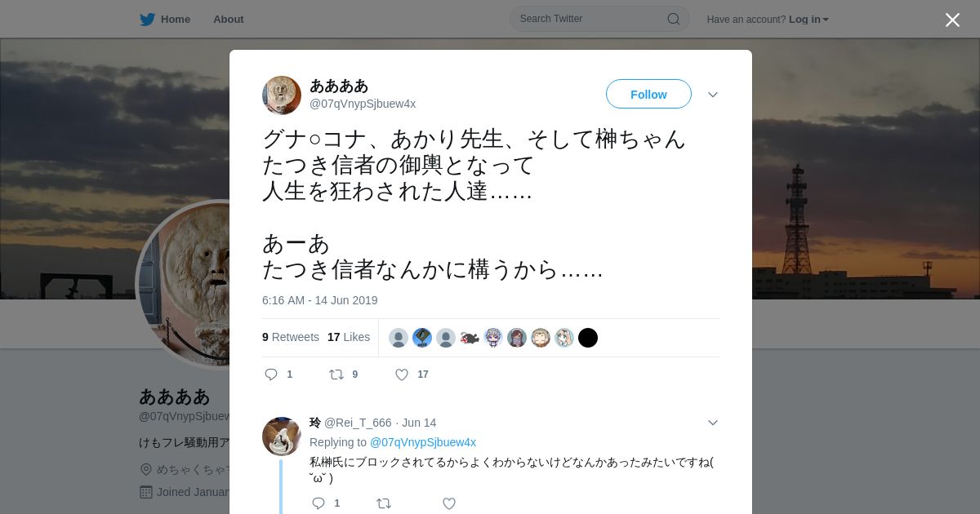
Task: Reply to Rei_T_666's comment
Action: [318, 503]
